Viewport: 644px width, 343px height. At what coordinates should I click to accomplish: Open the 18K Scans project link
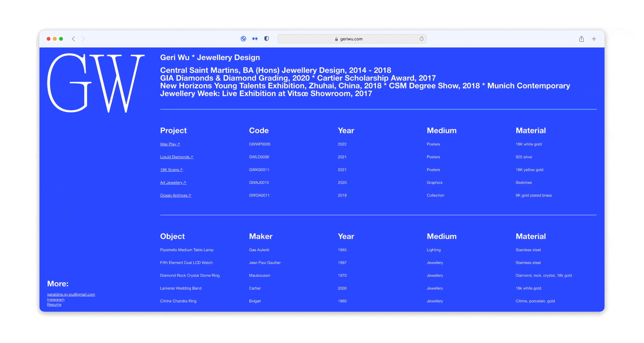(x=171, y=170)
